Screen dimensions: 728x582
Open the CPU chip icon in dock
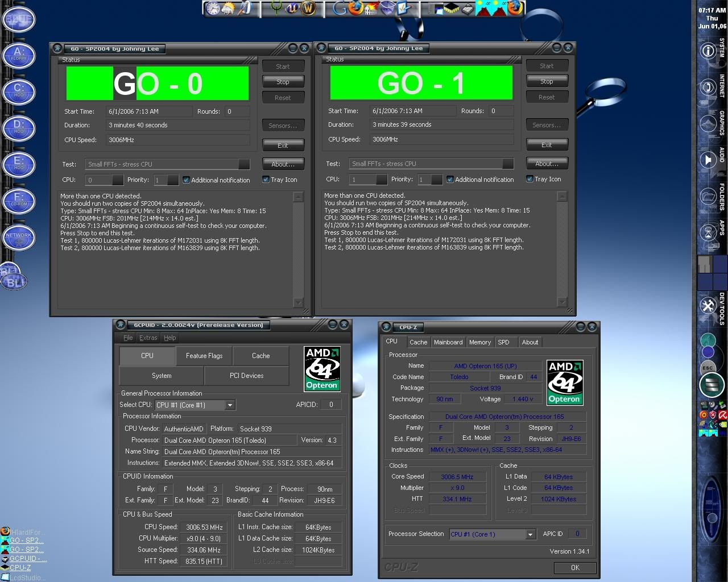(452, 9)
